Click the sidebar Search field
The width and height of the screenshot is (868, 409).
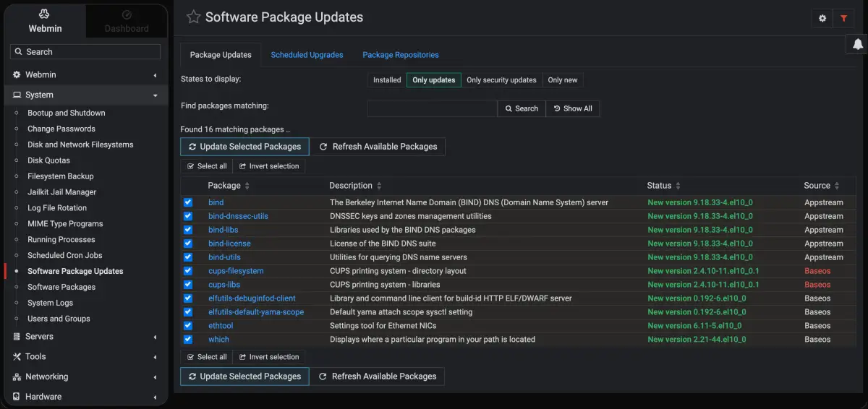(85, 52)
